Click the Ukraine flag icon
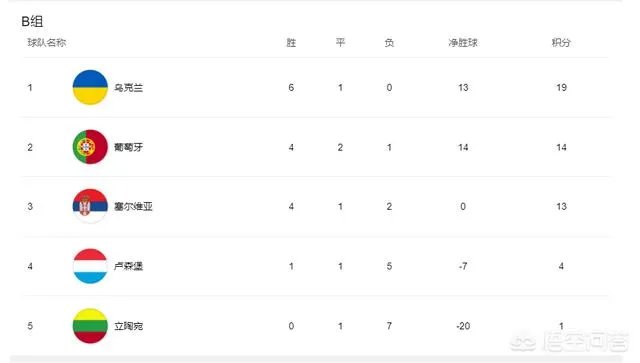Viewport: 640px width, 363px height. [x=90, y=87]
